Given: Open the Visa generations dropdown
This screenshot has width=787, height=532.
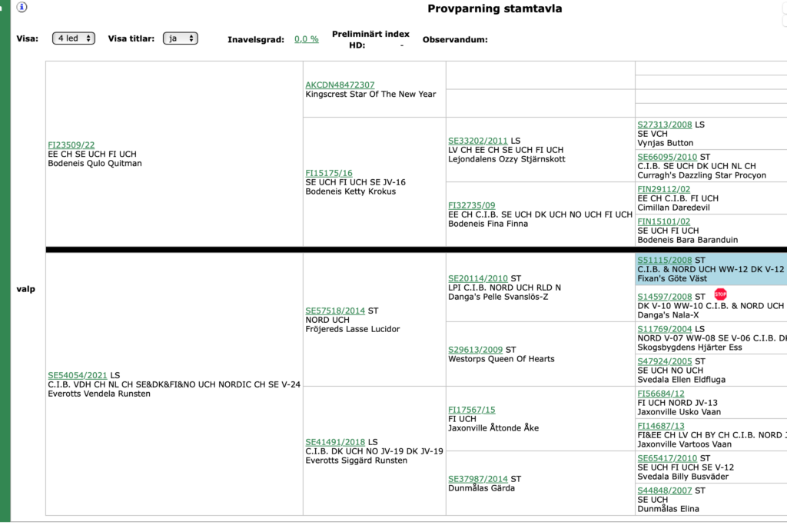Looking at the screenshot, I should [x=74, y=38].
